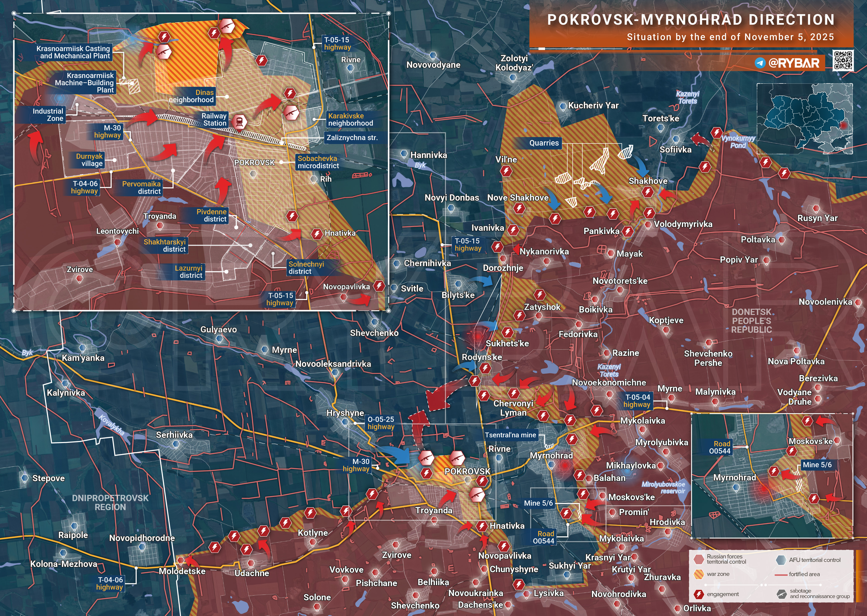Click the Telegram logo beside @RYBAR
The height and width of the screenshot is (616, 867).
[760, 63]
